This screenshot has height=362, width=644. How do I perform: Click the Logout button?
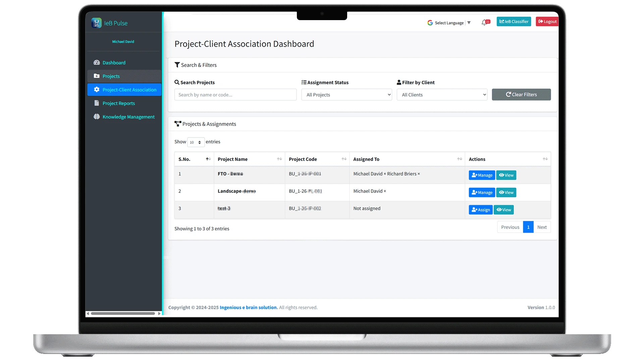[x=547, y=21]
